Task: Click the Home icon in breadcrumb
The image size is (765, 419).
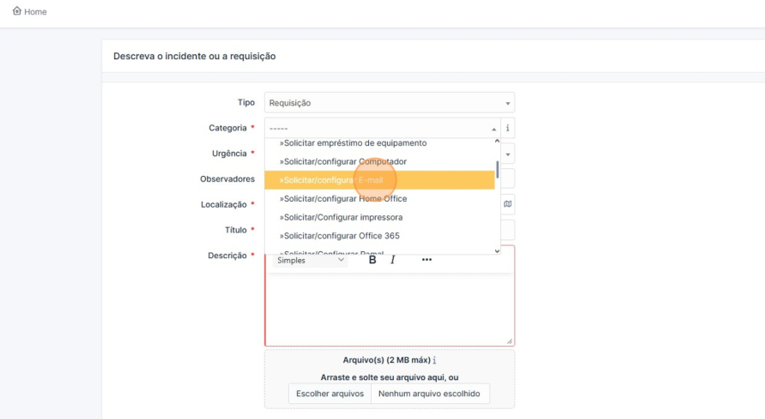Action: click(x=17, y=11)
